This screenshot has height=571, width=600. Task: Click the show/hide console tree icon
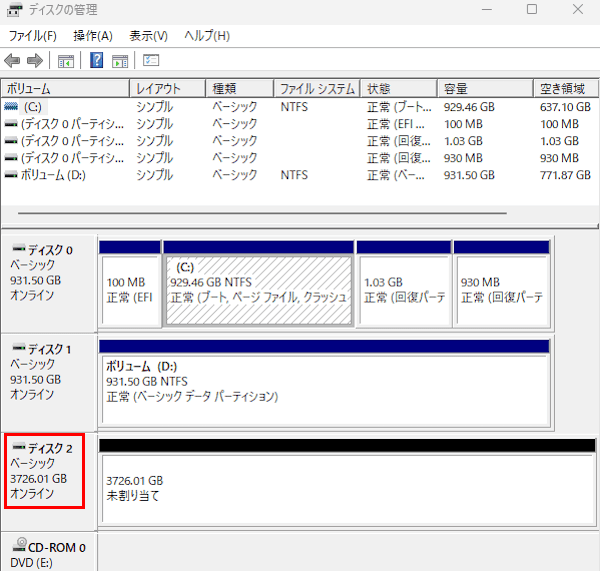[x=66, y=61]
